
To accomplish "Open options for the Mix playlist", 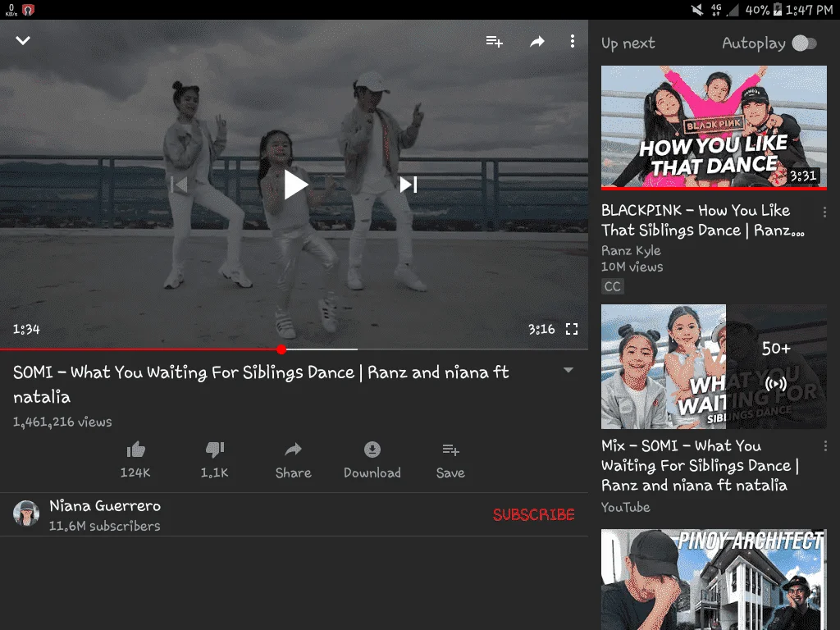I will click(825, 445).
